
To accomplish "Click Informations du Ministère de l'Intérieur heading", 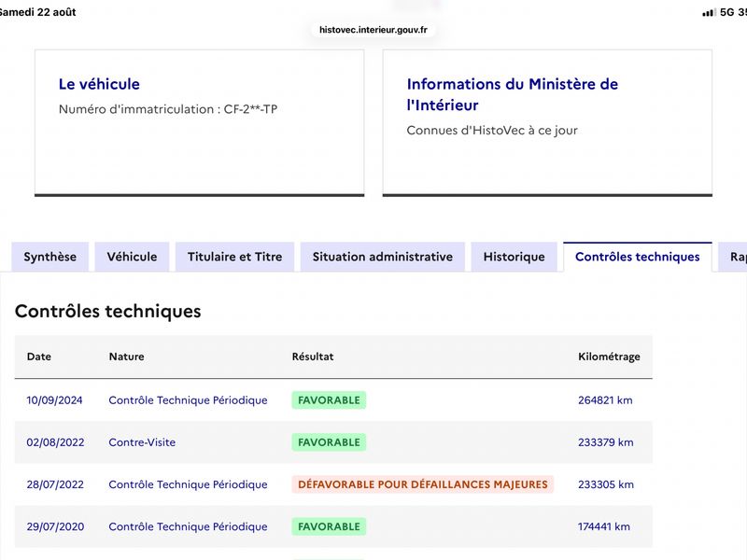I will [x=512, y=94].
